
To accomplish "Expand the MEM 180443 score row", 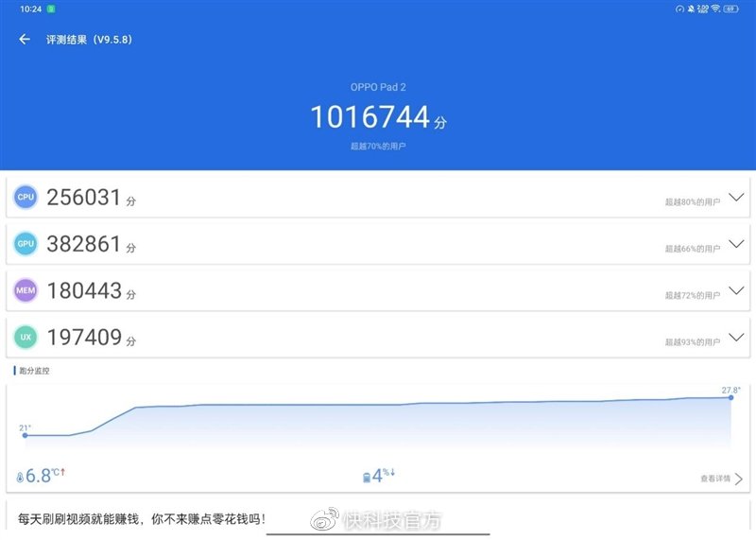I will (x=736, y=290).
